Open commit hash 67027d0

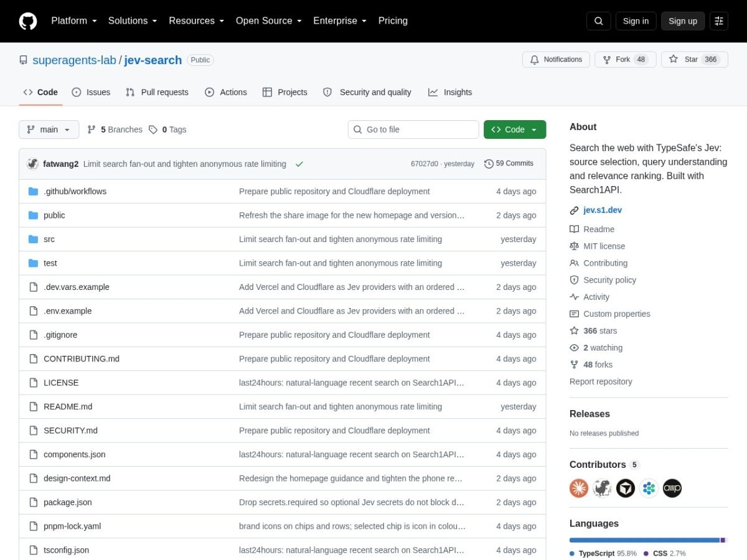click(425, 164)
